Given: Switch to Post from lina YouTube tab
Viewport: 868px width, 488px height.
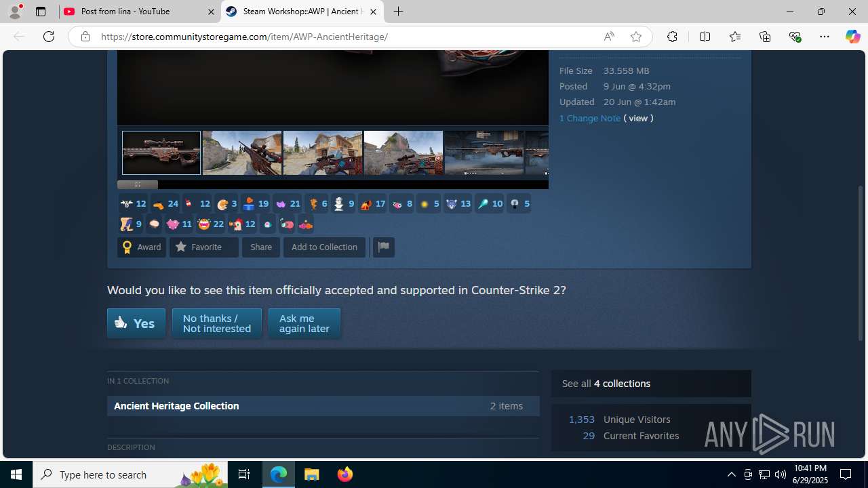Looking at the screenshot, I should [x=140, y=12].
